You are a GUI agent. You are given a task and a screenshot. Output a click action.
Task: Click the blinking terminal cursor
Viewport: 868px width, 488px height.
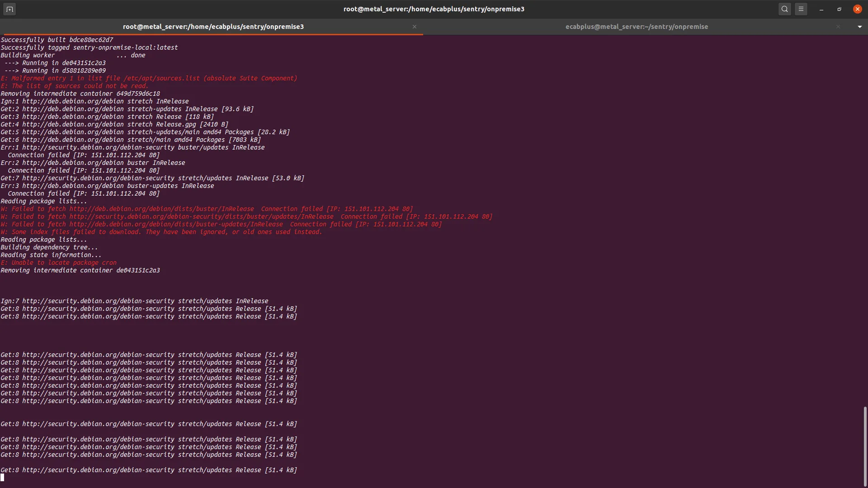(3, 477)
